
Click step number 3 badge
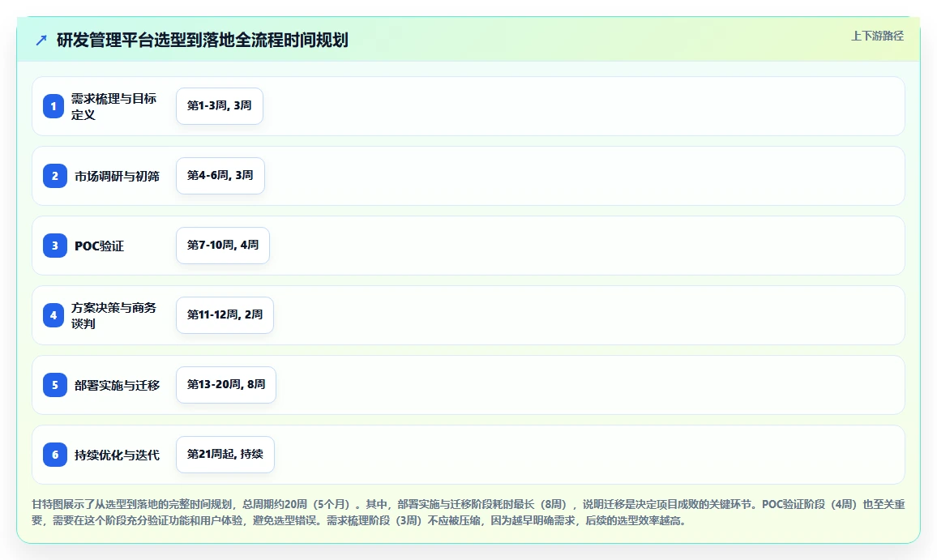click(55, 246)
